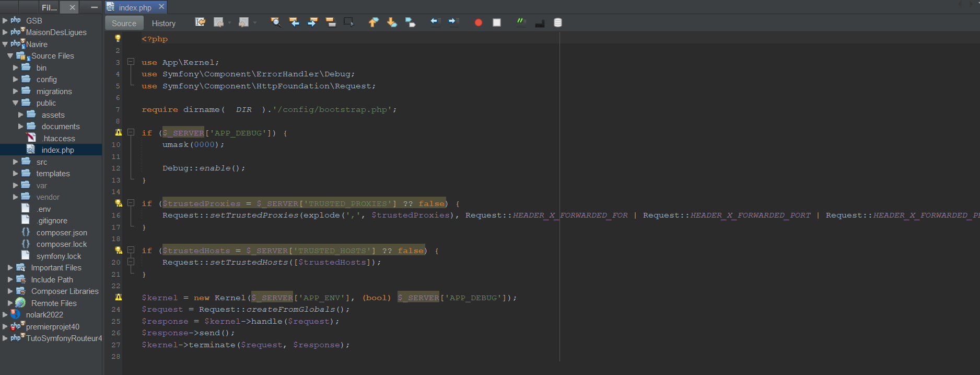The image size is (980, 375).
Task: Open Forward history dropdown arrow
Action: (x=255, y=22)
